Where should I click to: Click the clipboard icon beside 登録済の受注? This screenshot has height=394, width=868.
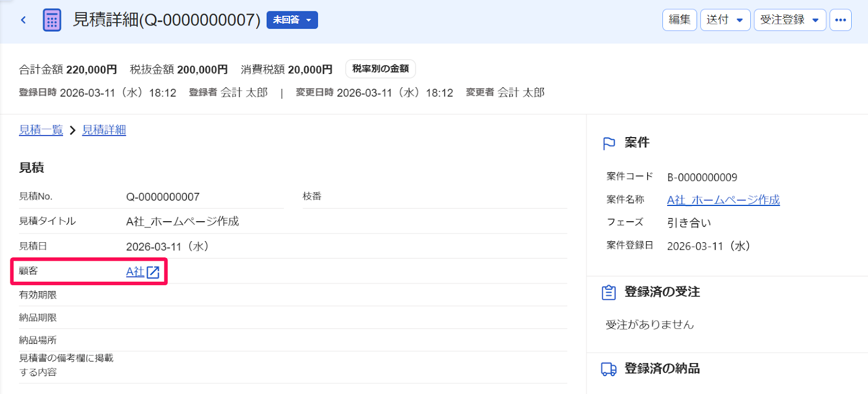click(609, 292)
